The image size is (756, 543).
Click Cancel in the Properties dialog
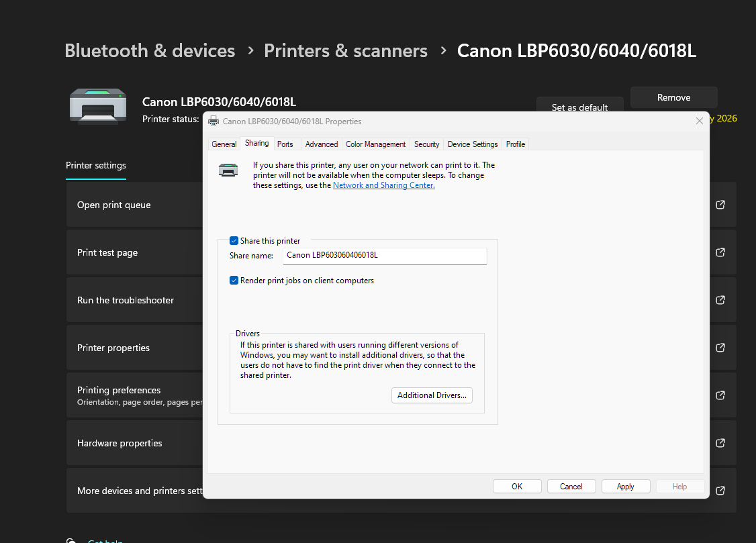click(x=571, y=486)
